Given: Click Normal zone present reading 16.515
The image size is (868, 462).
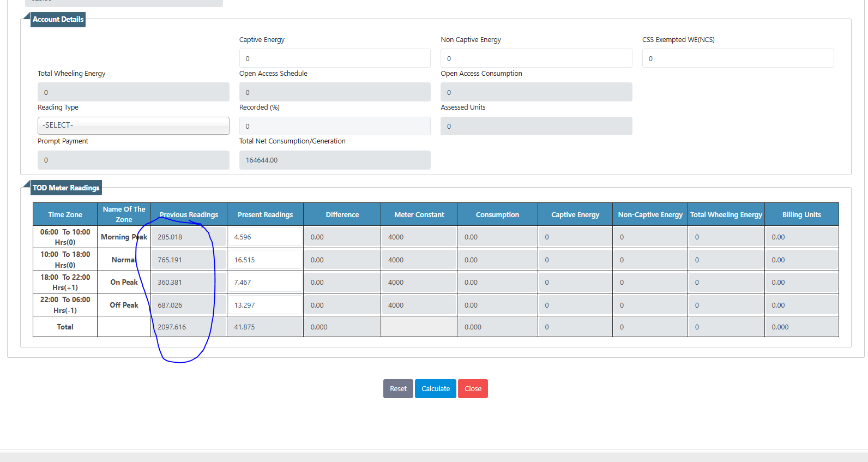Looking at the screenshot, I should [x=265, y=260].
